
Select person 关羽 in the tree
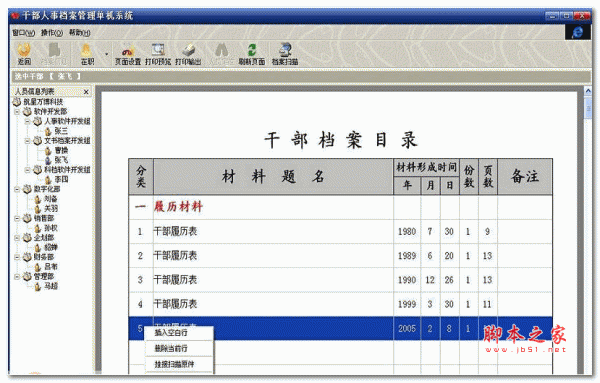pyautogui.click(x=51, y=209)
